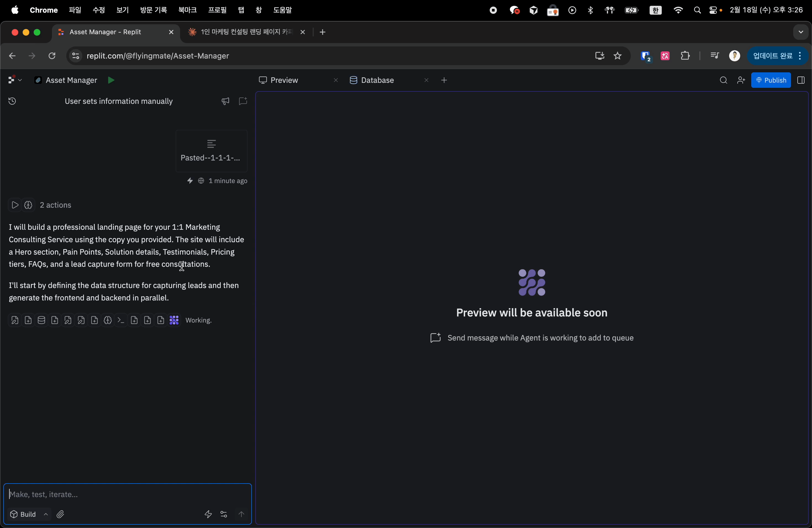Open the Build mode dropdown
812x528 pixels.
coord(29,514)
